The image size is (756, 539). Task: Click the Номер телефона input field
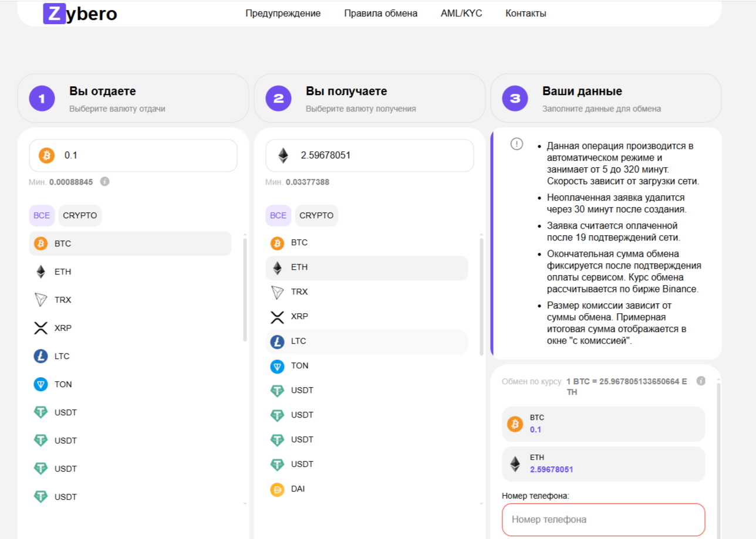603,519
